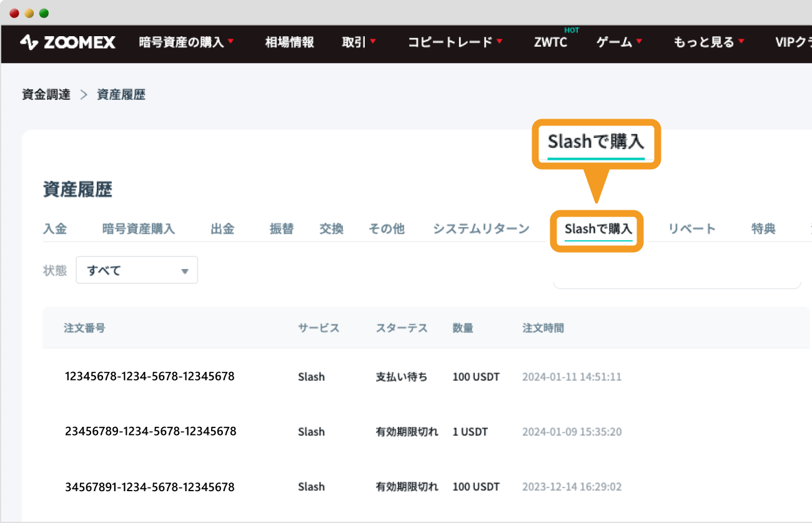This screenshot has width=812, height=523.
Task: Select the 振替 tab
Action: (x=282, y=229)
